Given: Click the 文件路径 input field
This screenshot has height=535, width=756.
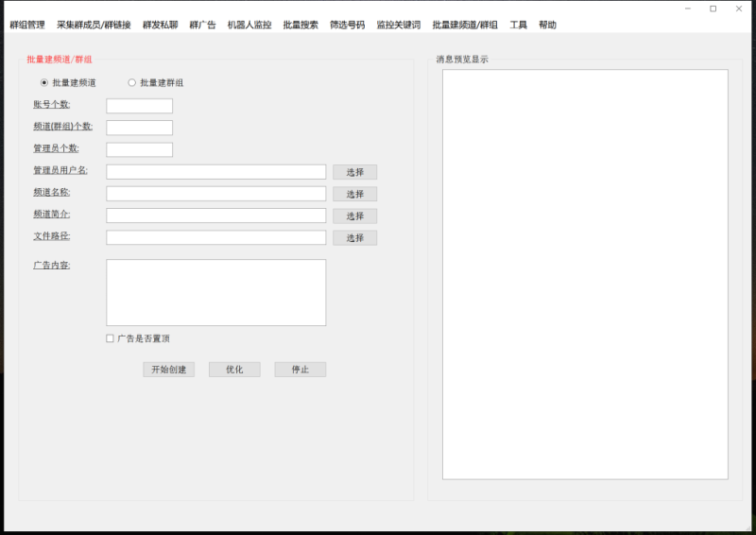Looking at the screenshot, I should click(216, 237).
